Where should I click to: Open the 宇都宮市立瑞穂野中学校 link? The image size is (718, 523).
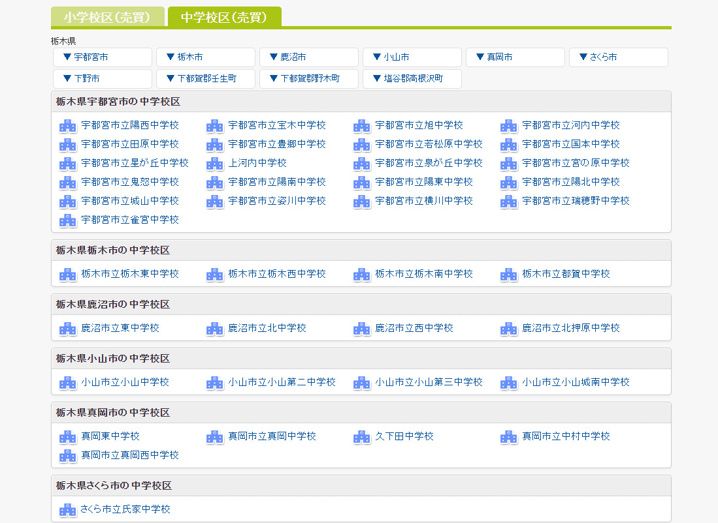tap(575, 201)
